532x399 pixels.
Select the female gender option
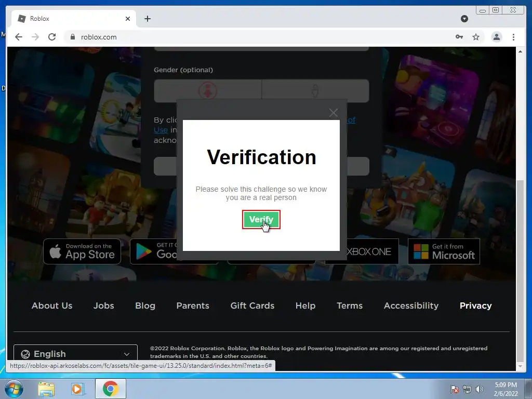[208, 91]
